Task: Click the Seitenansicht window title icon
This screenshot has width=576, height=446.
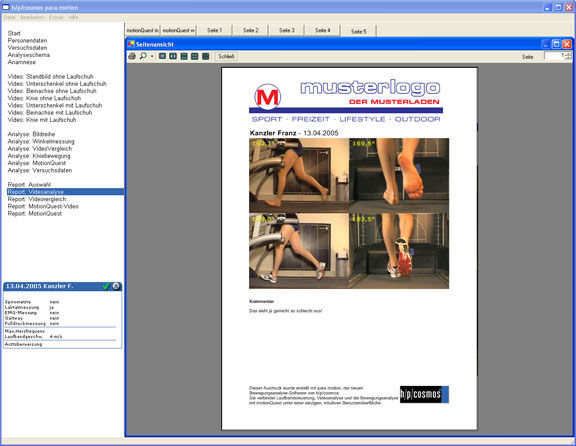Action: tap(131, 44)
